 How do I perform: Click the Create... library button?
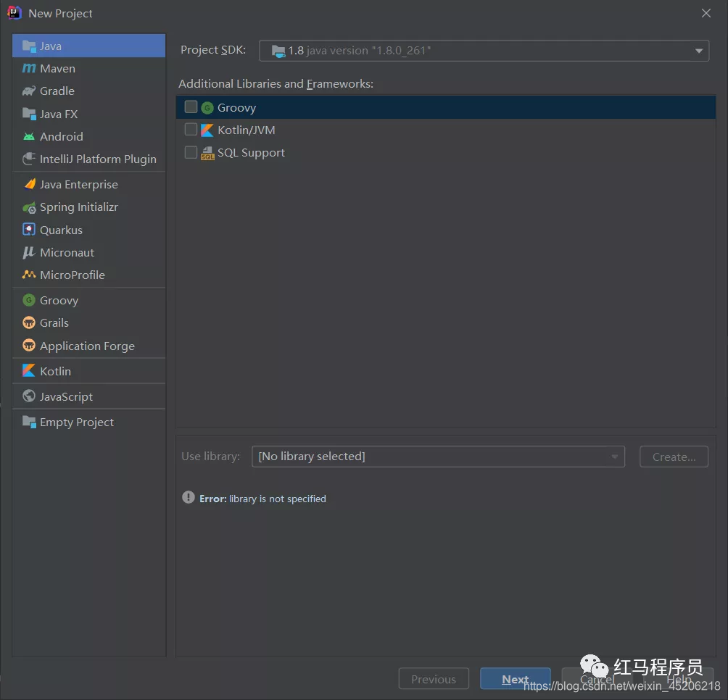coord(674,457)
